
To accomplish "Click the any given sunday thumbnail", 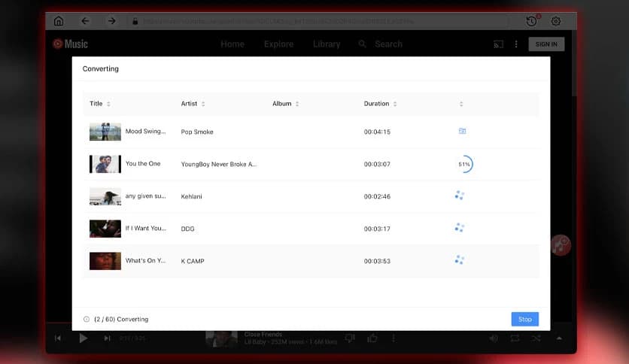I will (x=105, y=196).
